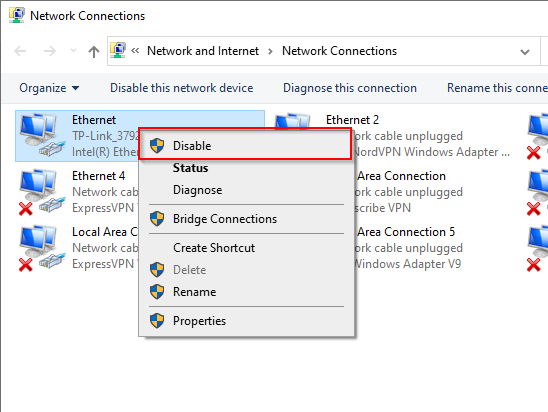Expand the address bar history chevron
548x412 pixels.
(525, 52)
